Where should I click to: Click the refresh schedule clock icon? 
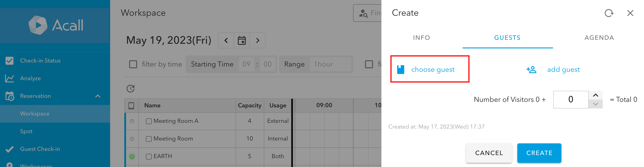tap(130, 89)
